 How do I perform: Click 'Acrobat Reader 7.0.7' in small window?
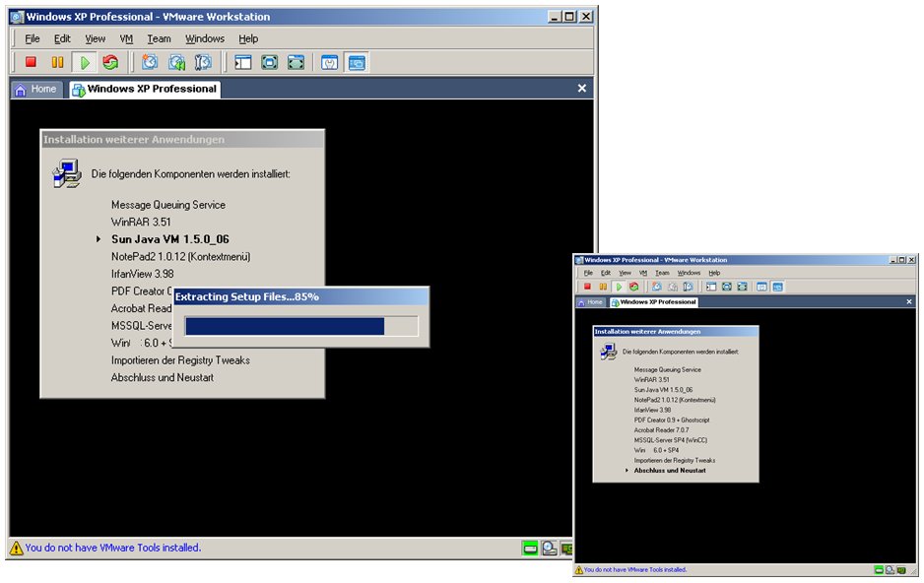(661, 430)
